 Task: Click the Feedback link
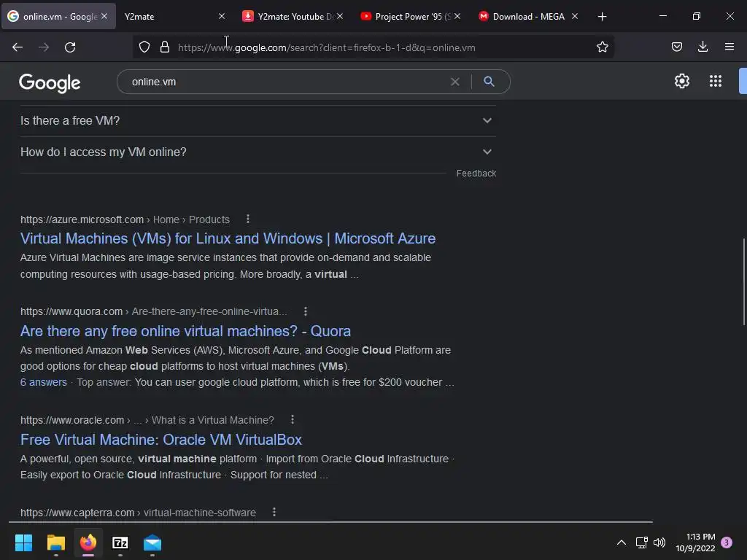click(476, 174)
